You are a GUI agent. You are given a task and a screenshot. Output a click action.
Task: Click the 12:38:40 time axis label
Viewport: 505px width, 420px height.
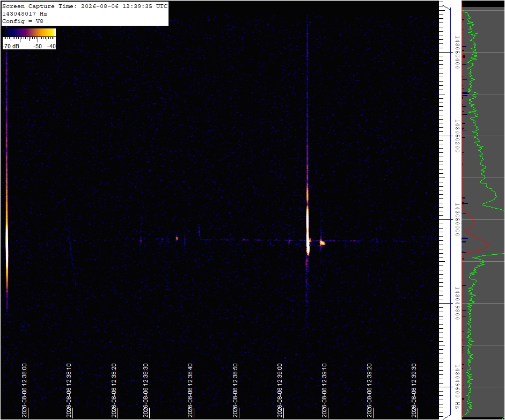click(x=191, y=390)
